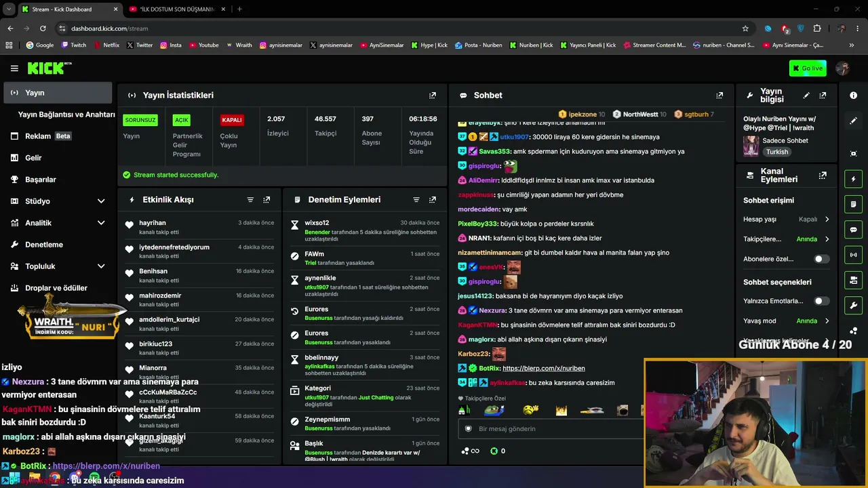The width and height of the screenshot is (868, 488).
Task: Toggle the lightning activity feed icon in right toolbar
Action: pyautogui.click(x=853, y=179)
